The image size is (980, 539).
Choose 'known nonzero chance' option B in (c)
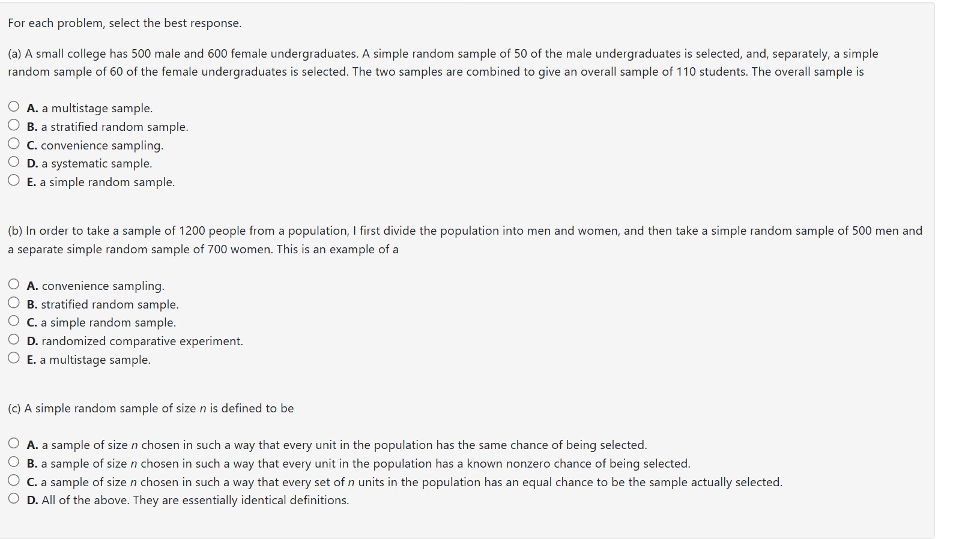pos(14,462)
